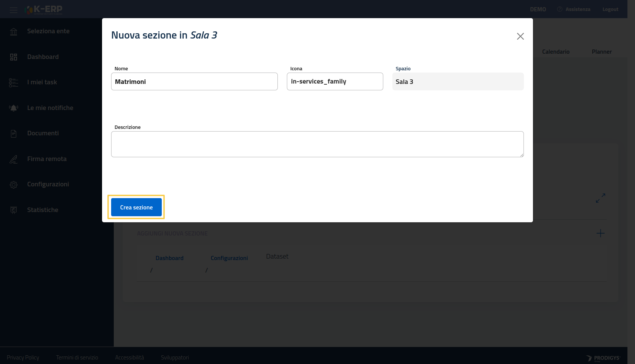Click the Logout link
Image resolution: width=635 pixels, height=364 pixels.
tap(610, 9)
